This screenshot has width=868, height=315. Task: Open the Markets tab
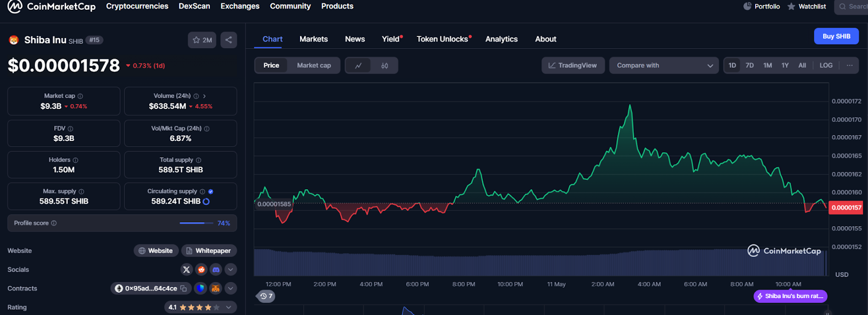pyautogui.click(x=314, y=39)
